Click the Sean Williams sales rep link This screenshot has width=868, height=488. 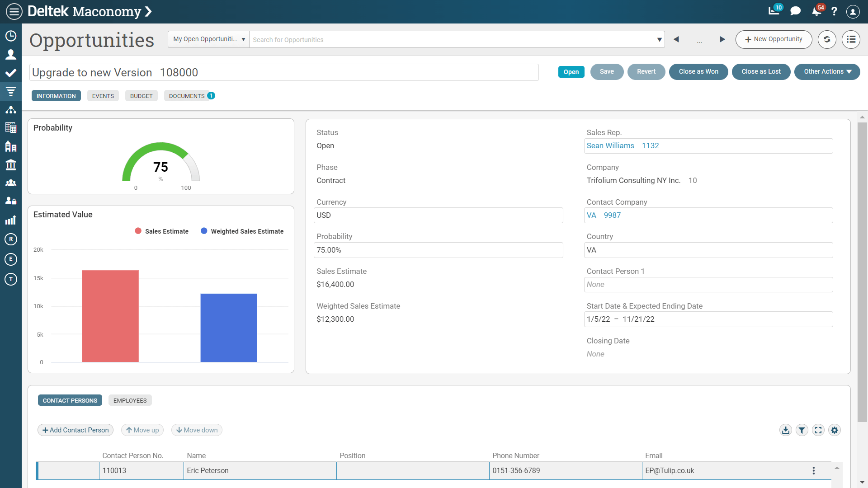coord(610,145)
